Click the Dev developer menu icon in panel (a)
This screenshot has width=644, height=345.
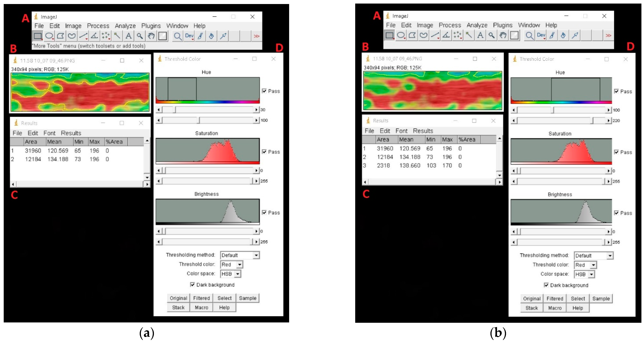189,36
